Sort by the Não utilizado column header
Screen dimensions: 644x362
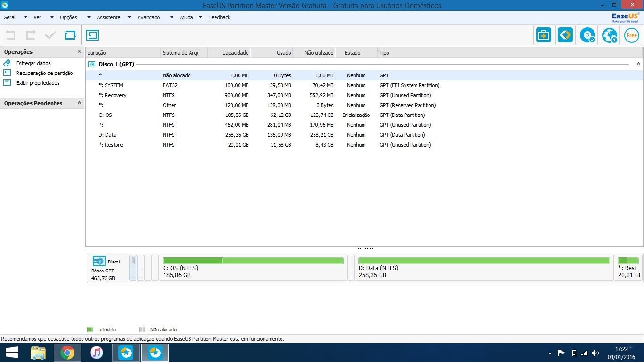pos(314,53)
